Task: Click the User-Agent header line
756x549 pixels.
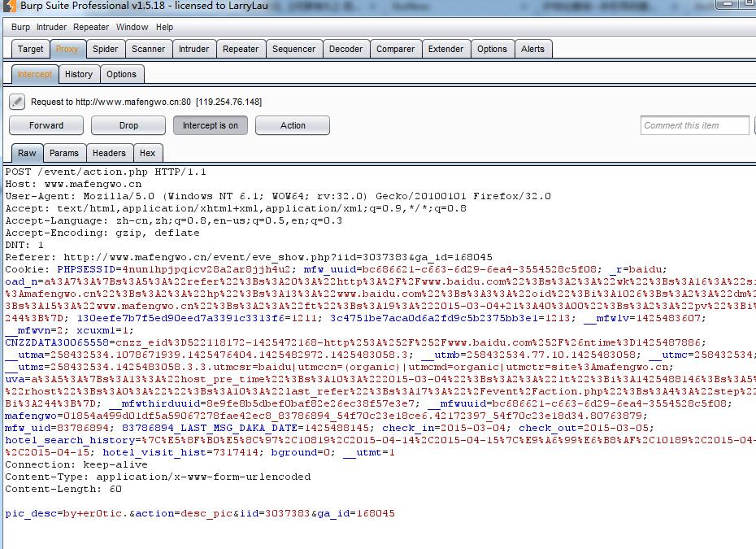Action: [x=278, y=196]
